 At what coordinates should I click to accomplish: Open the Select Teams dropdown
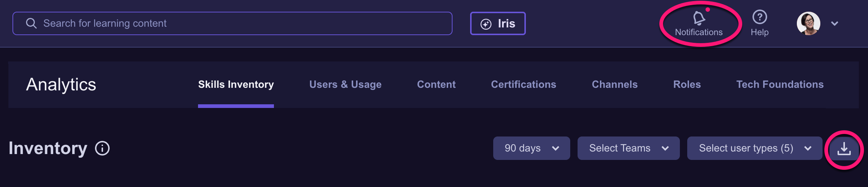pos(628,148)
